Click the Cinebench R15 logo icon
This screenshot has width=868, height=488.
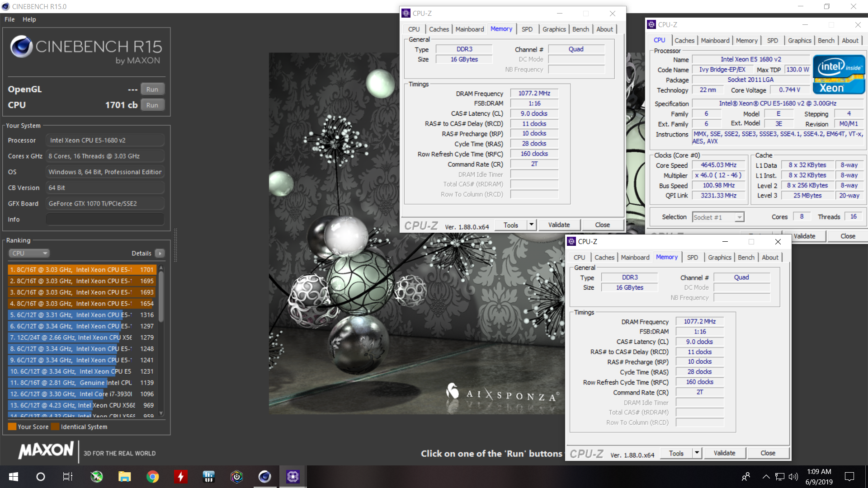21,47
